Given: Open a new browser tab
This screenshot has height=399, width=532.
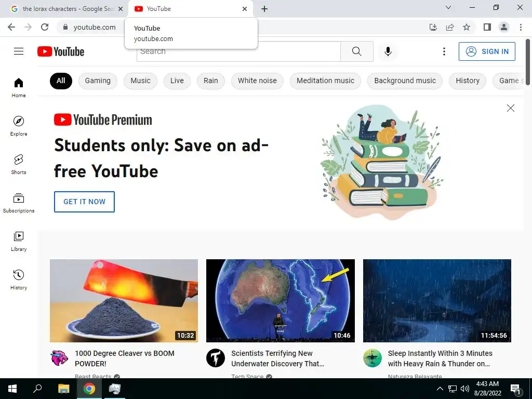Looking at the screenshot, I should (264, 9).
